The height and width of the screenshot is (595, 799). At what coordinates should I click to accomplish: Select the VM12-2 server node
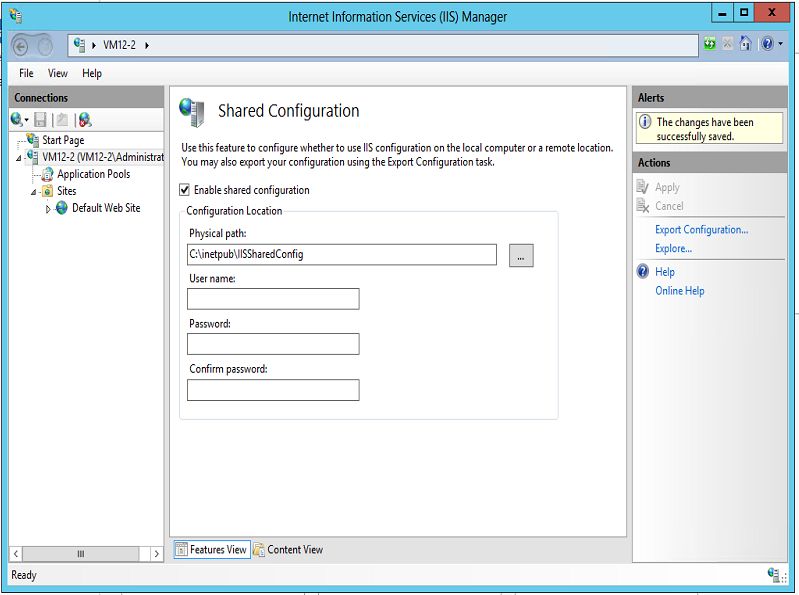click(102, 157)
